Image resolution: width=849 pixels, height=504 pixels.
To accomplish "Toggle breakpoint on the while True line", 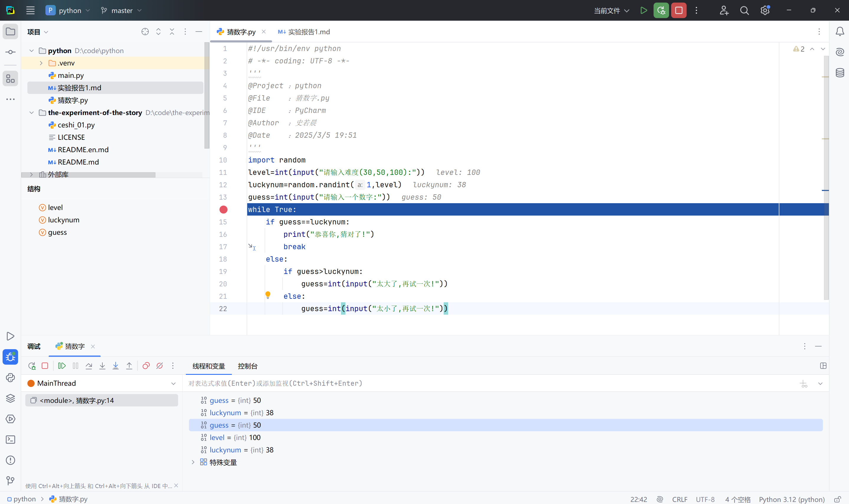I will (x=223, y=210).
